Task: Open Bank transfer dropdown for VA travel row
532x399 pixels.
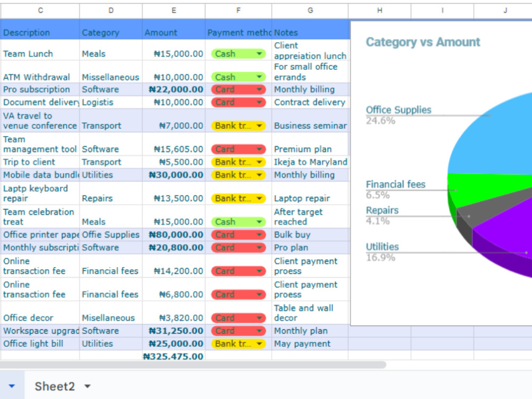Action: (x=238, y=126)
